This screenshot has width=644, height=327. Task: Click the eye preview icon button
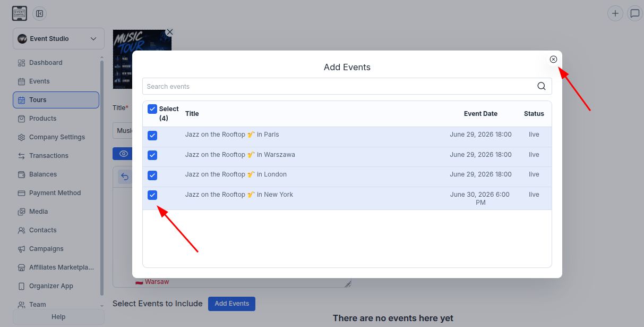123,154
